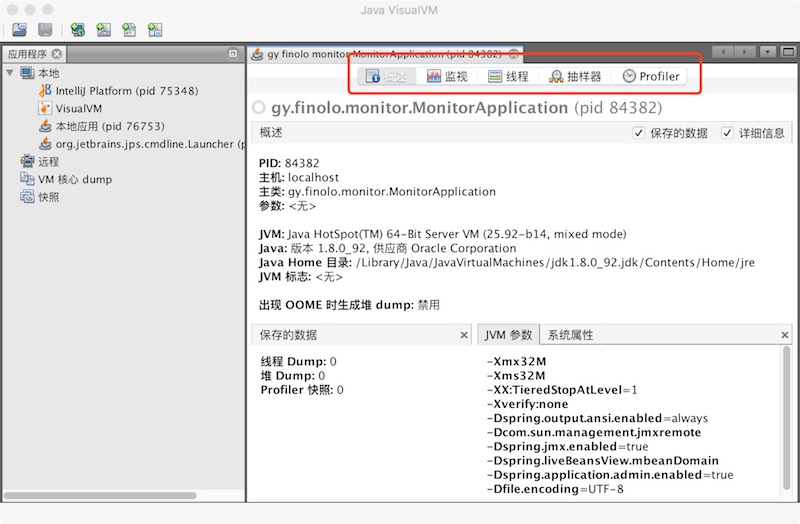Click the 远程 node's network icon
The image size is (800, 524).
click(x=27, y=161)
